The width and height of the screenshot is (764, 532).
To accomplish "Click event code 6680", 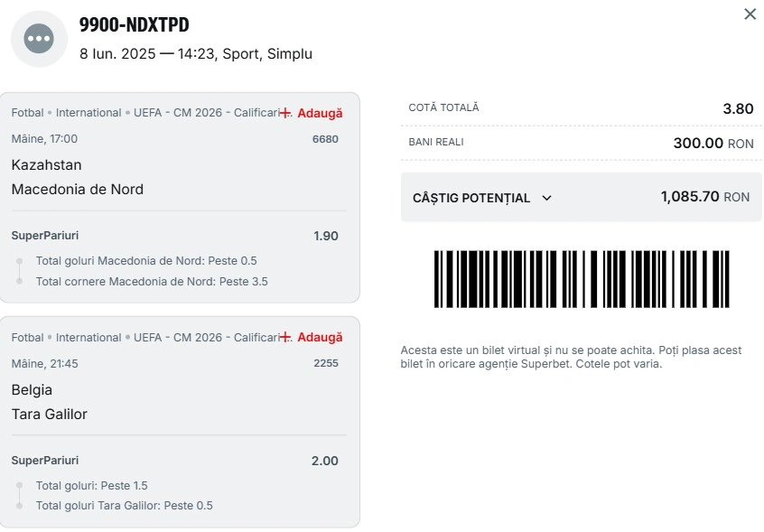I will pos(325,139).
